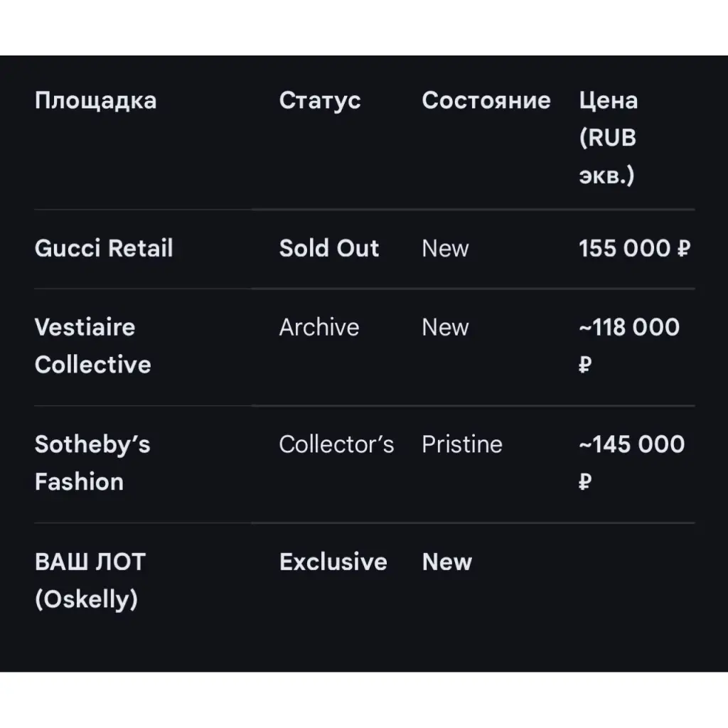The height and width of the screenshot is (728, 728).
Task: Click the Состояние column header
Action: coord(486,100)
